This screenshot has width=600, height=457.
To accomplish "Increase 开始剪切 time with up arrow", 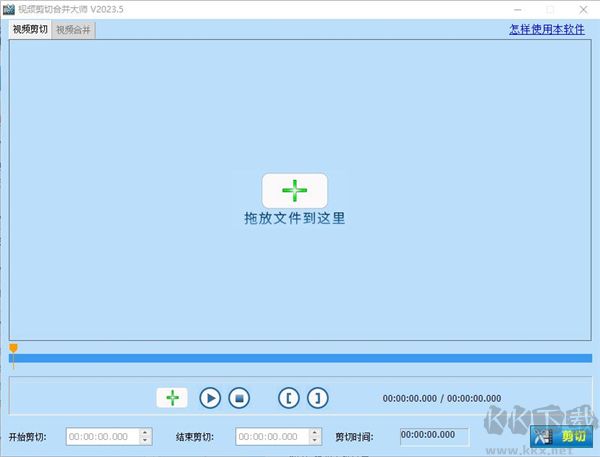I will pyautogui.click(x=145, y=433).
